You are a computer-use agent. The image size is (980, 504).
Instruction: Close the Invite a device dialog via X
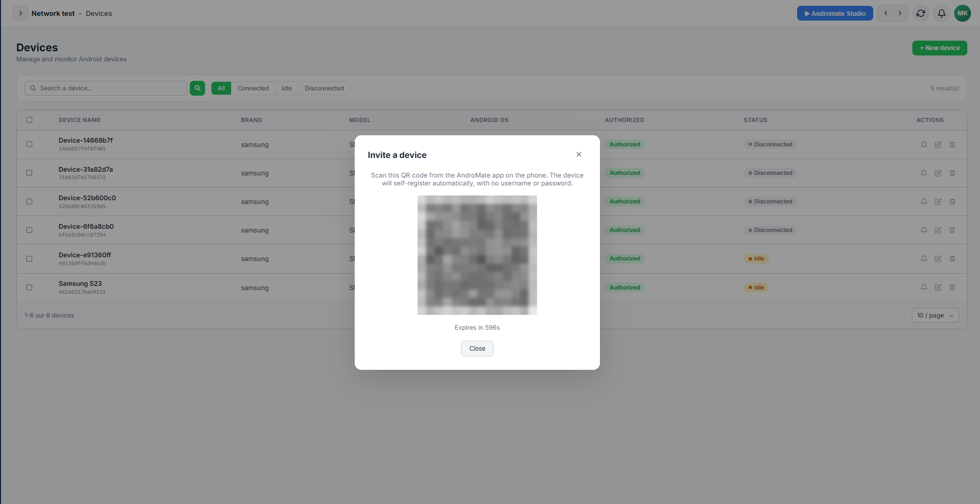click(x=579, y=154)
